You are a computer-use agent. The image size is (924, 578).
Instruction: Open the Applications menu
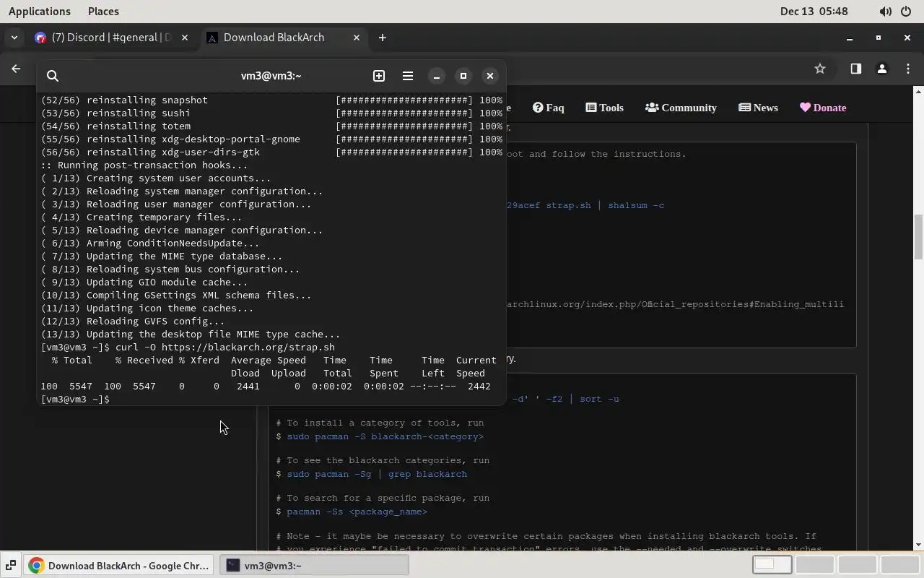click(x=40, y=11)
